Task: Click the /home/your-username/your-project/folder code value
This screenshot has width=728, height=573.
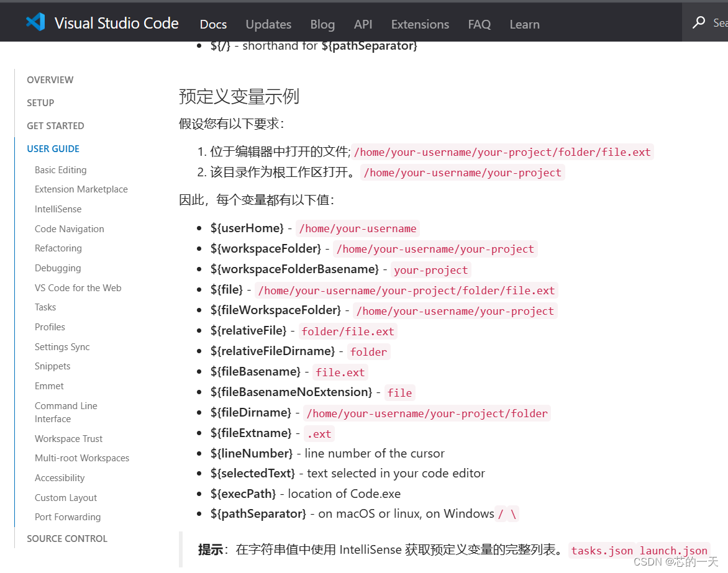Action: (x=427, y=413)
